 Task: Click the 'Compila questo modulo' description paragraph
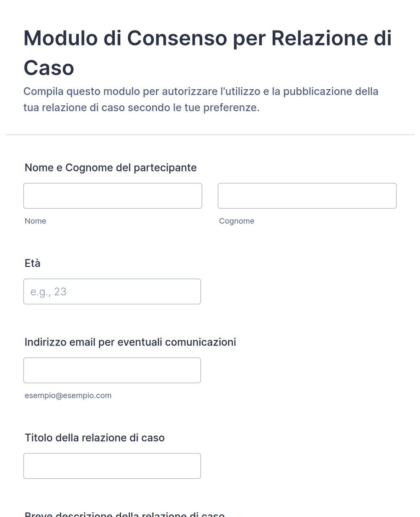pyautogui.click(x=201, y=99)
